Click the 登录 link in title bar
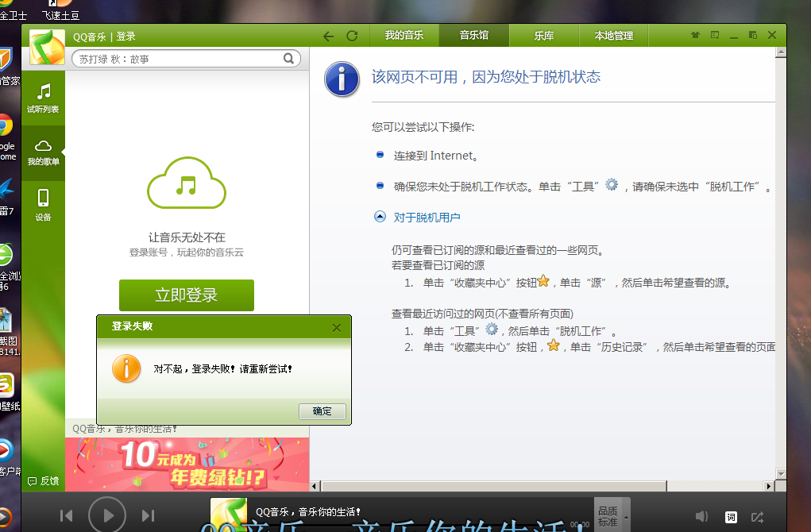This screenshot has width=811, height=532. pyautogui.click(x=126, y=37)
